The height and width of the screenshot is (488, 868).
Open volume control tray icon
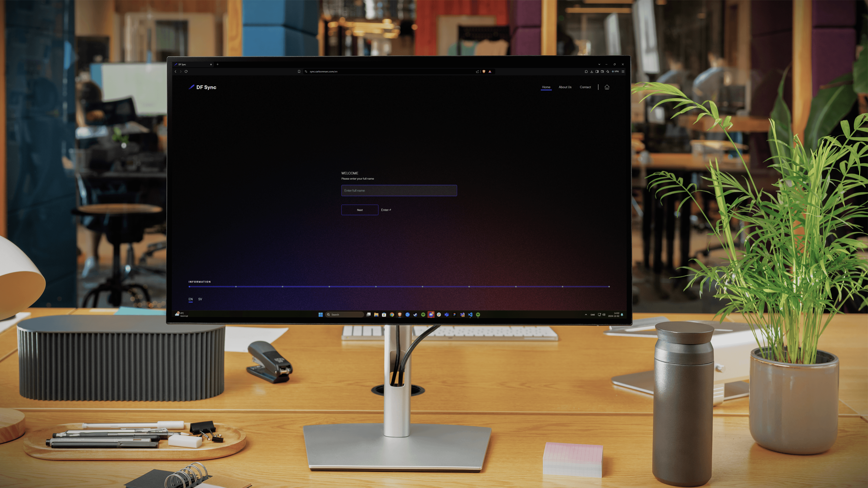click(x=604, y=315)
